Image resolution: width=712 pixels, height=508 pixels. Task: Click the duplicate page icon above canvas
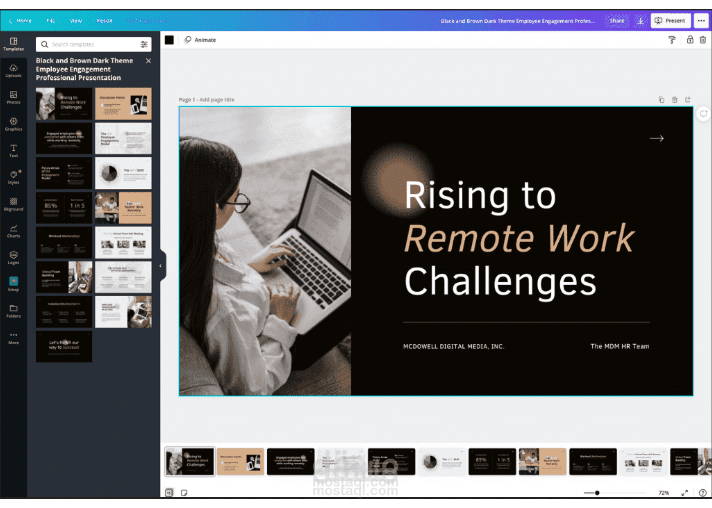click(661, 99)
